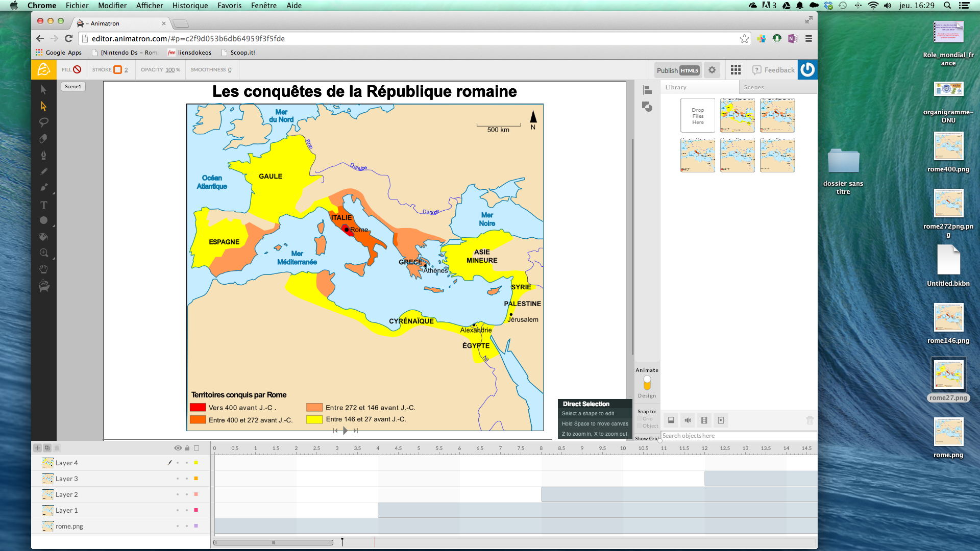This screenshot has height=551, width=980.
Task: Enable Snap to Object checkbox
Action: point(640,426)
